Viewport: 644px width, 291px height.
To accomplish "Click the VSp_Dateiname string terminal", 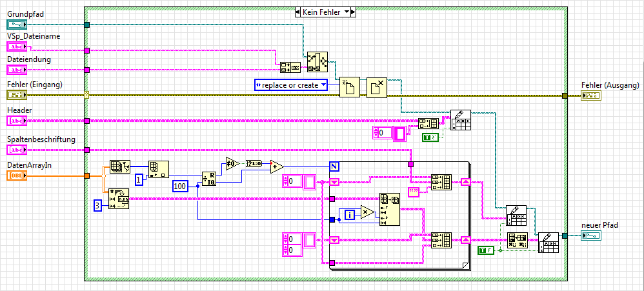I will [x=17, y=46].
